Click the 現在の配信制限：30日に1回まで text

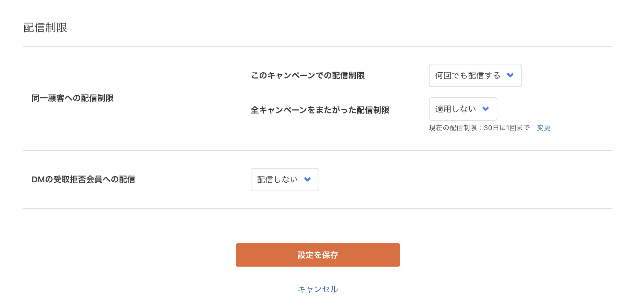coord(478,127)
